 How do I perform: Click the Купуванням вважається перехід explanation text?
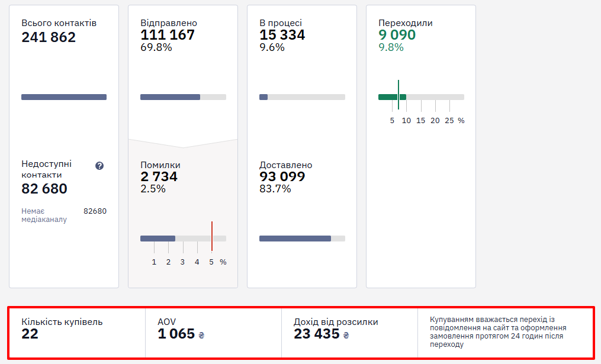tap(498, 332)
